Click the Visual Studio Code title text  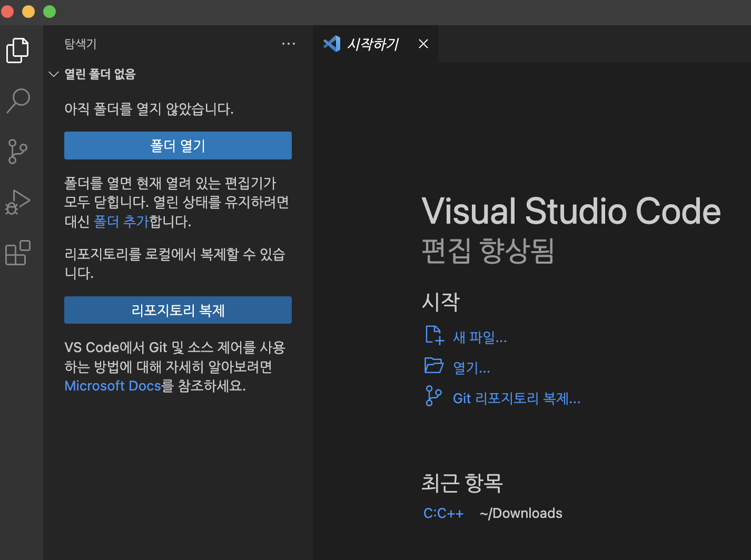coord(571,211)
